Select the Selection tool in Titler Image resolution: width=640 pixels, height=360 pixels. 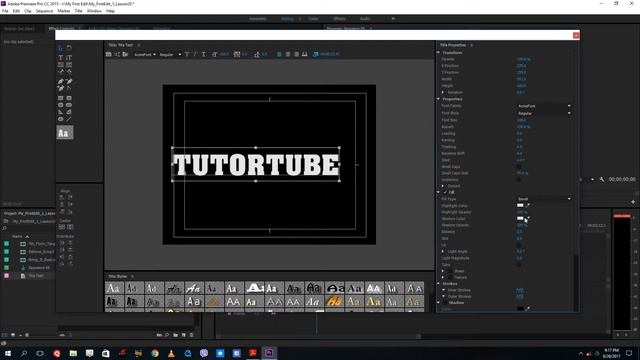coord(60,48)
